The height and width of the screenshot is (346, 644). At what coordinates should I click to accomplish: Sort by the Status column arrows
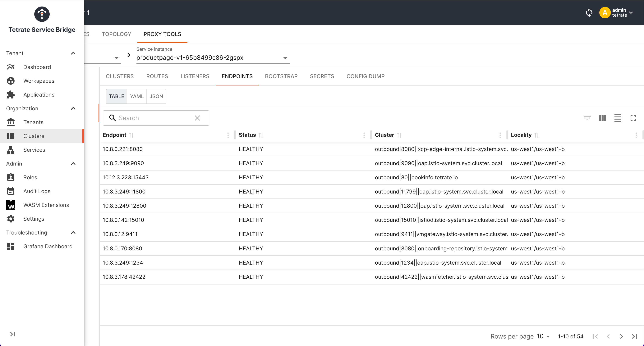point(261,135)
